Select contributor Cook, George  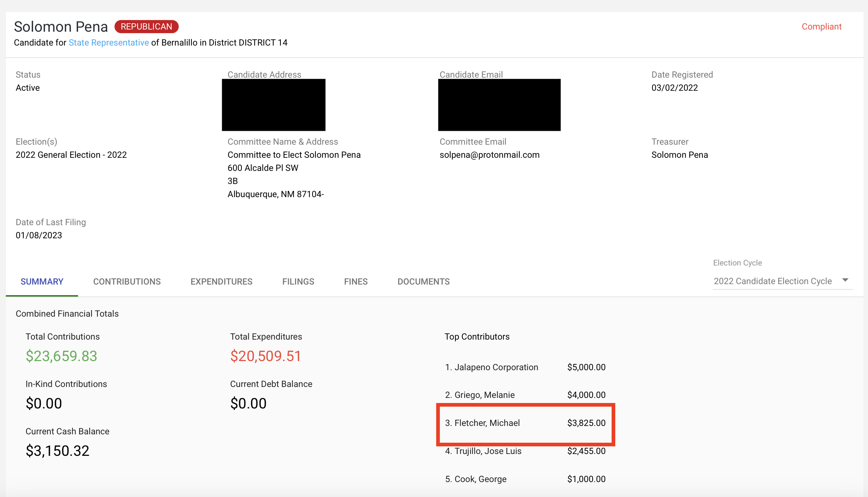point(480,479)
